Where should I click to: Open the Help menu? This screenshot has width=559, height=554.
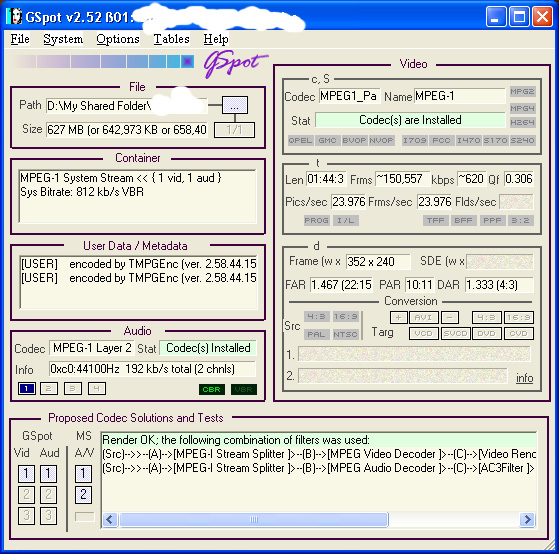click(x=216, y=39)
